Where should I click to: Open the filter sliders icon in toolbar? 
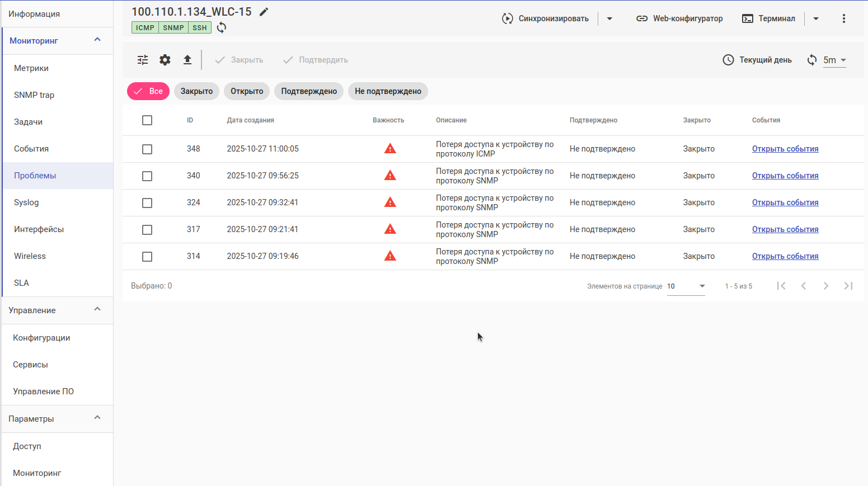coord(143,60)
